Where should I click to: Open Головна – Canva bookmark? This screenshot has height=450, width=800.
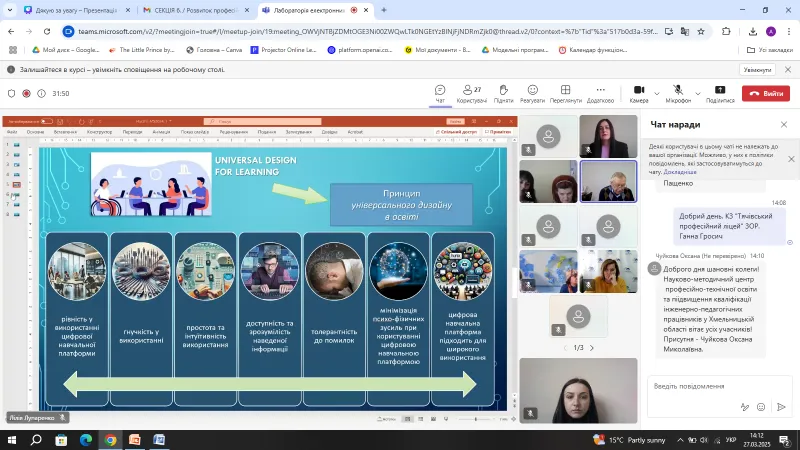214,50
